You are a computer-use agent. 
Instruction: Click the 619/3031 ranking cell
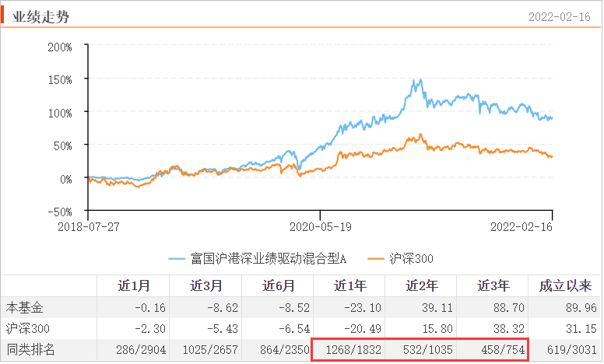pos(572,350)
